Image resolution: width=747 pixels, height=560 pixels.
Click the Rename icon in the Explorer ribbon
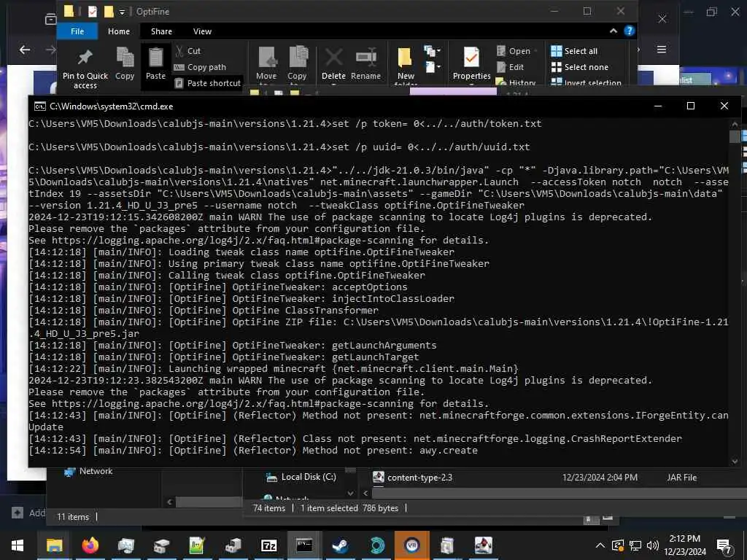(x=366, y=63)
